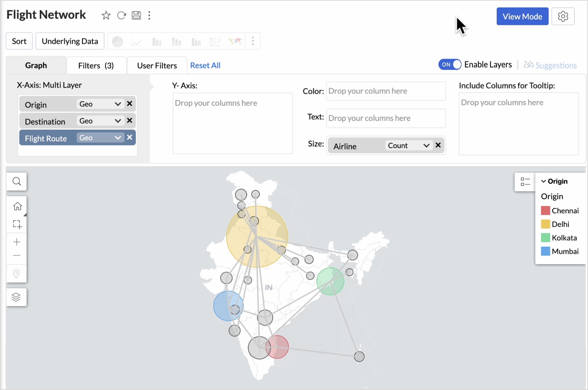Remove the Flight Route column from the X-Axis
The image size is (588, 390).
click(x=129, y=137)
